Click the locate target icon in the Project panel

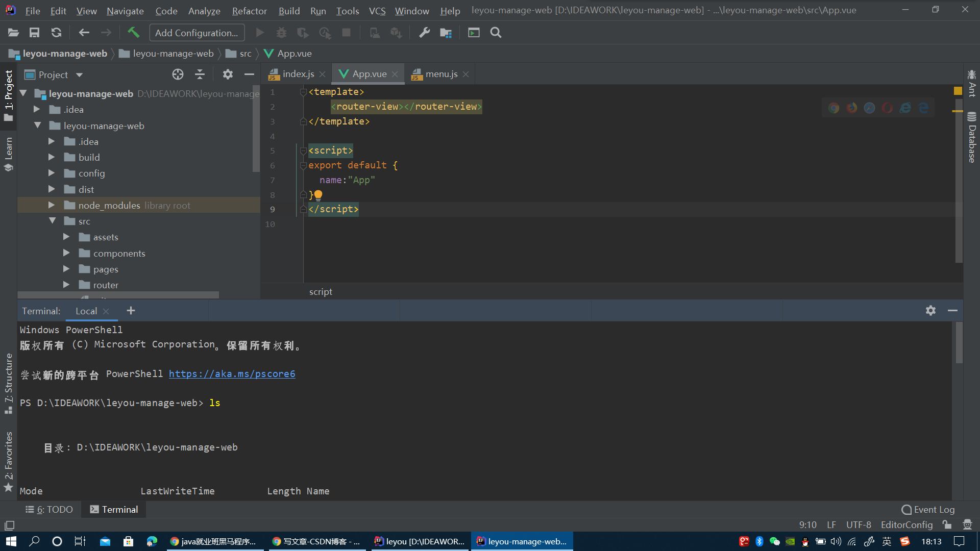pos(178,74)
